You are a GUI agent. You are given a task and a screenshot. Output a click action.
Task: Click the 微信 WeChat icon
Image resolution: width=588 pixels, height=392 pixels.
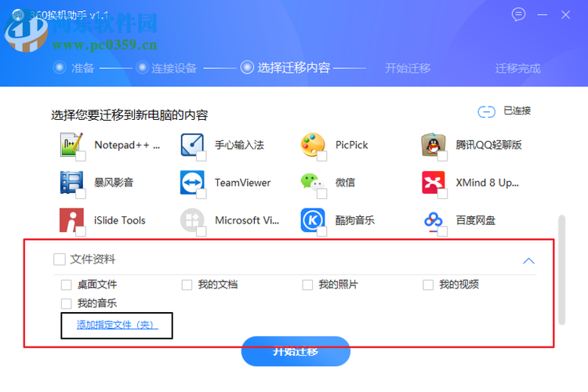tap(312, 183)
